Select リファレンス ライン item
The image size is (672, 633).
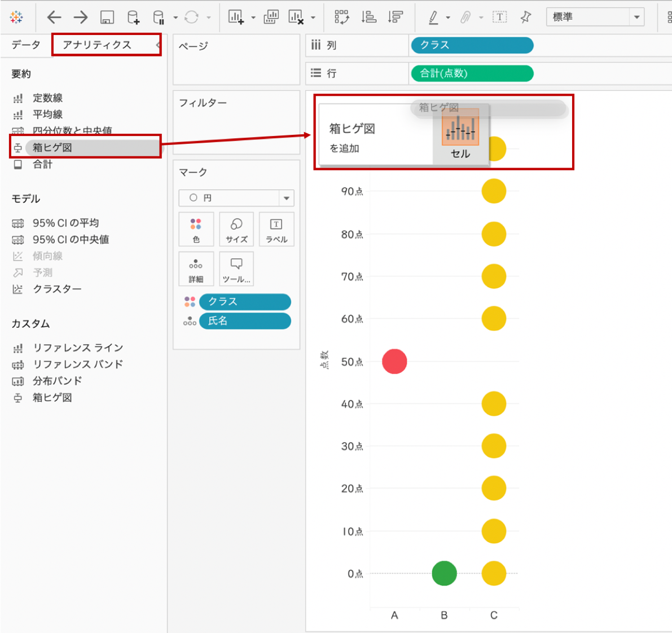(78, 348)
